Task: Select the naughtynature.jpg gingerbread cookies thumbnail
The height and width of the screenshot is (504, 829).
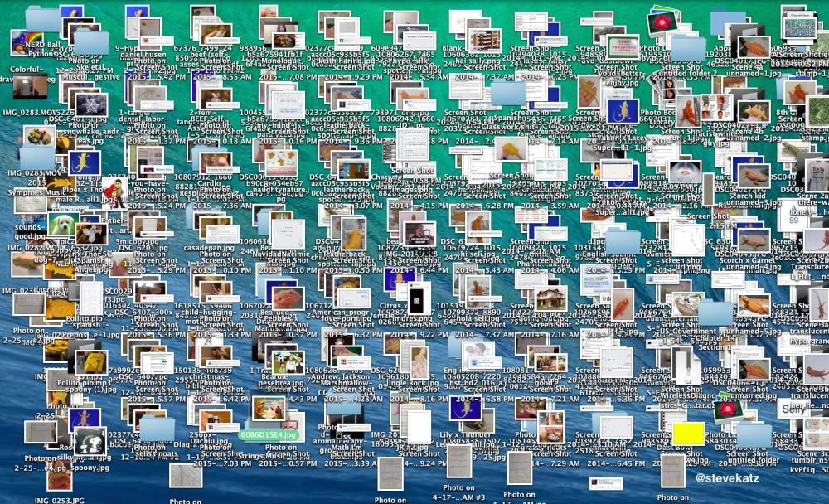Action: point(281,162)
